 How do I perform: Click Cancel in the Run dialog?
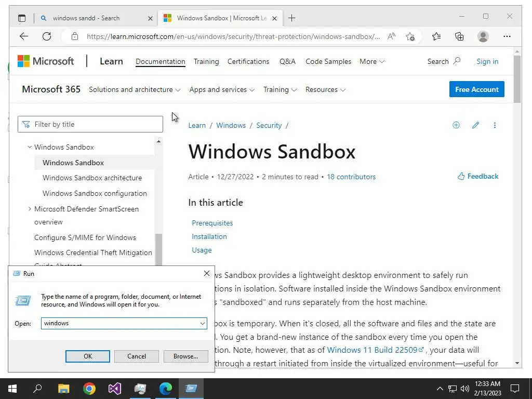coord(137,356)
